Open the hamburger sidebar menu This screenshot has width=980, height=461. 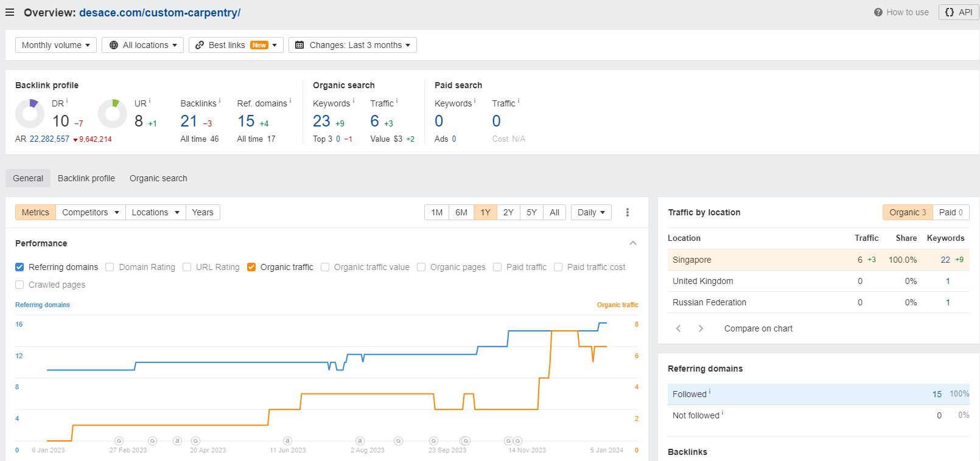(x=10, y=12)
